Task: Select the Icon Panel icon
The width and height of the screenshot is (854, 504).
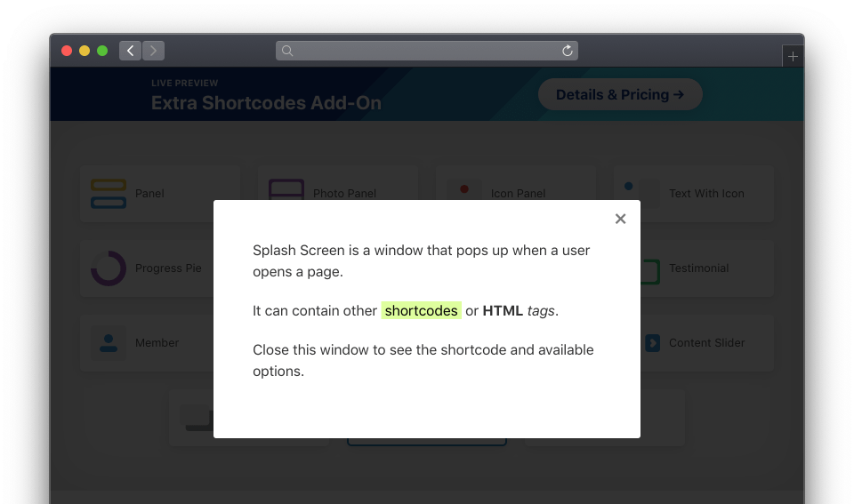Action: (x=463, y=190)
